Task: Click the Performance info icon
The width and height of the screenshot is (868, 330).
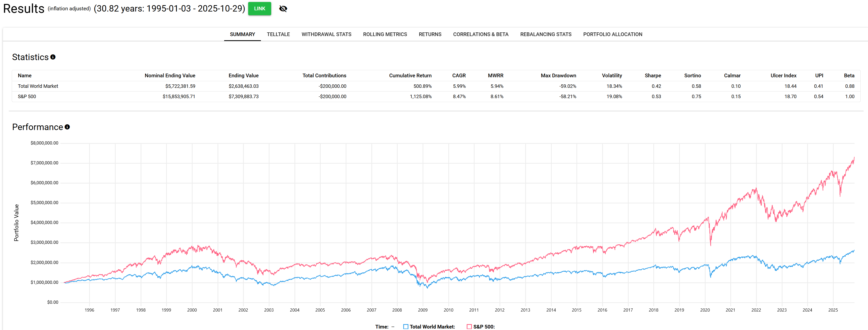Action: point(67,127)
